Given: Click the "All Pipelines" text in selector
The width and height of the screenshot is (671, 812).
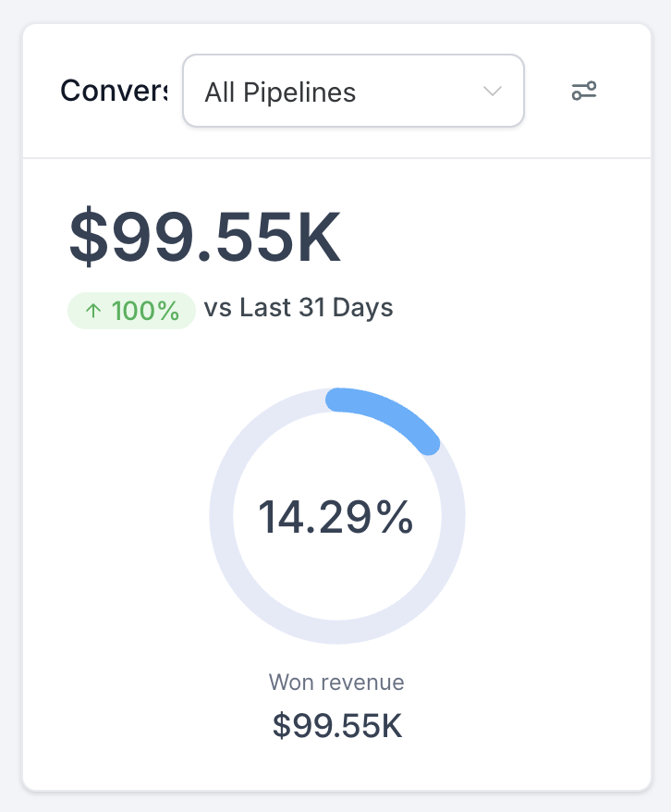Looking at the screenshot, I should pyautogui.click(x=280, y=92).
